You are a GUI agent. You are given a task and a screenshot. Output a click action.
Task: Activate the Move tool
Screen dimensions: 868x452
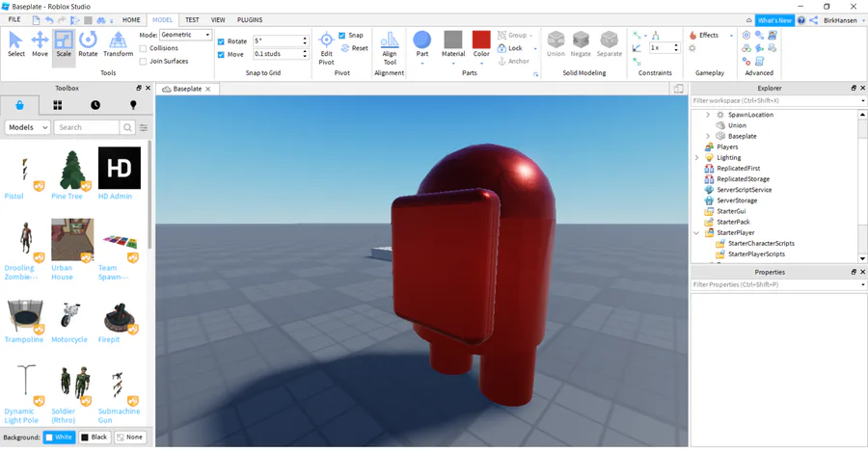(40, 44)
